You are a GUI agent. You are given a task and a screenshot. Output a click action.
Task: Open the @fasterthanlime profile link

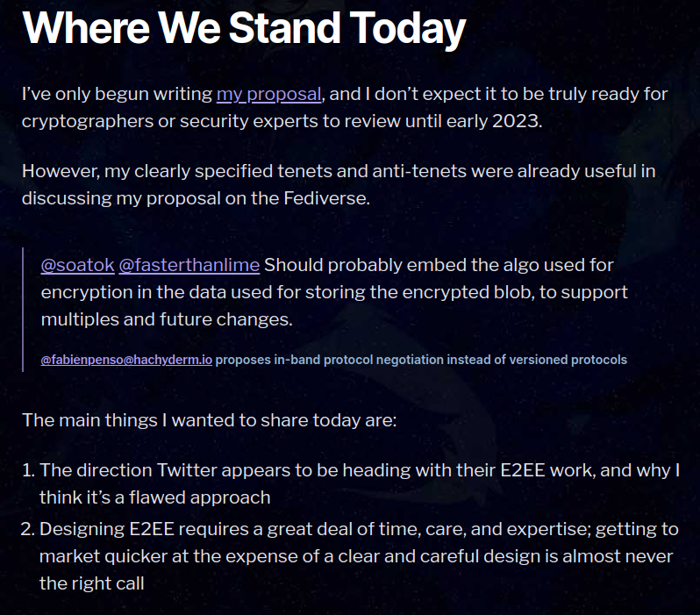tap(189, 265)
